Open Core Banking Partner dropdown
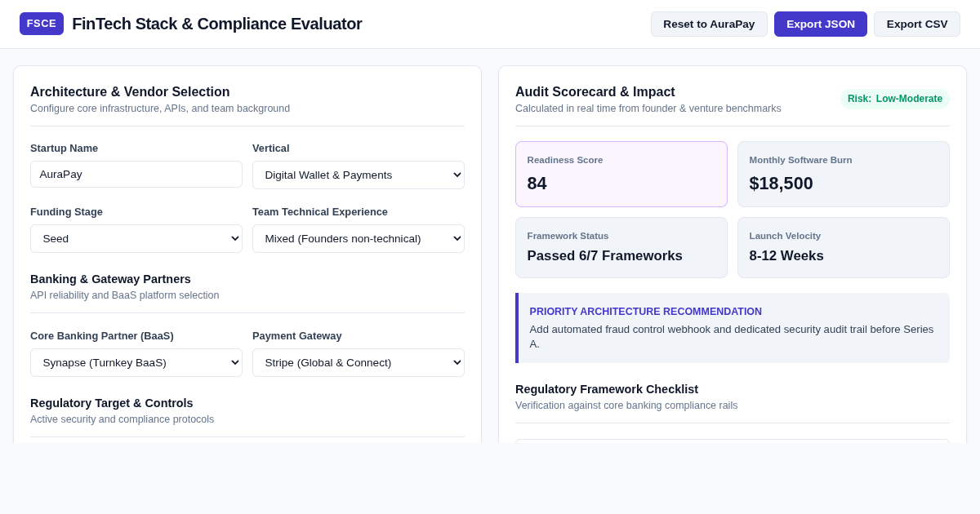The image size is (980, 514). (136, 362)
